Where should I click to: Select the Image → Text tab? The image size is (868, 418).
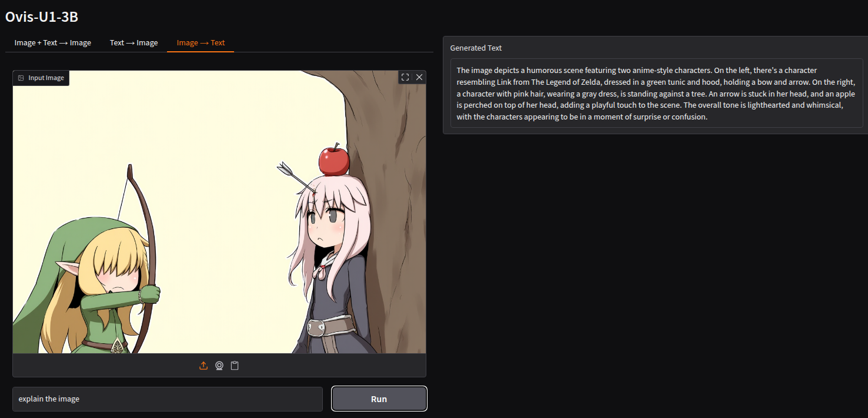coord(201,43)
